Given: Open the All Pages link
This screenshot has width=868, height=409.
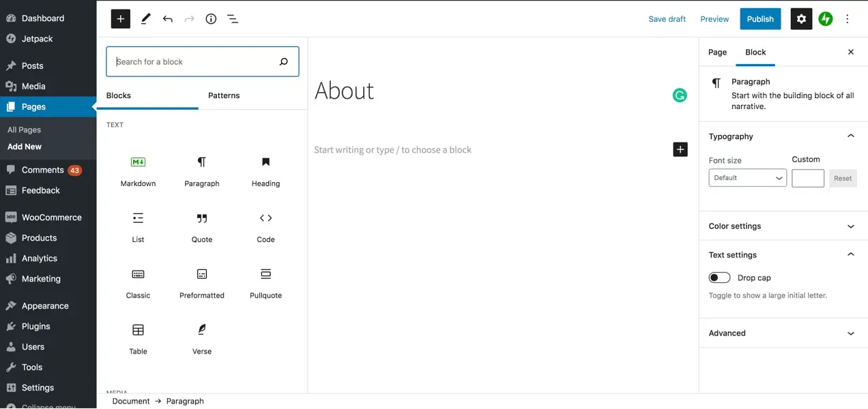Looking at the screenshot, I should [24, 130].
